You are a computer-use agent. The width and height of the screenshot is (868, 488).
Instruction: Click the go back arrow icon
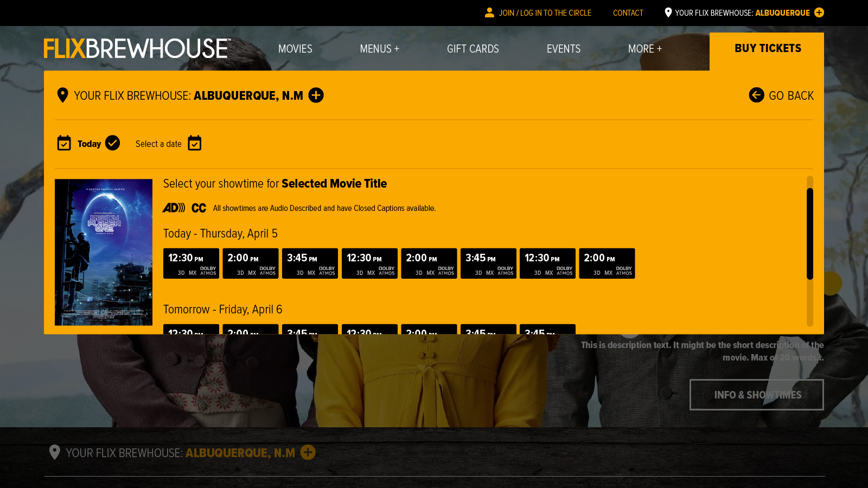click(756, 95)
